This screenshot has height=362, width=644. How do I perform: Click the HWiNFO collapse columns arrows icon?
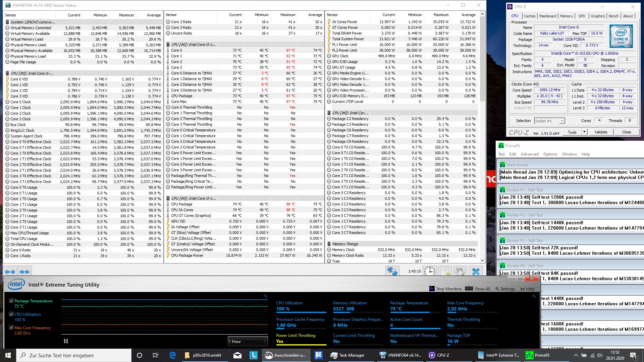click(x=24, y=271)
